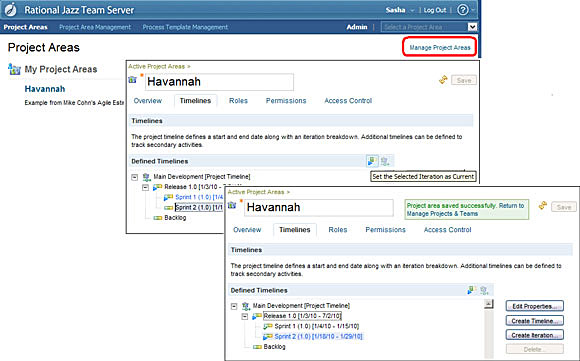Viewport: 580px width, 361px height.
Task: Click the project area icon beside Havannah in front panel
Action: (232, 205)
